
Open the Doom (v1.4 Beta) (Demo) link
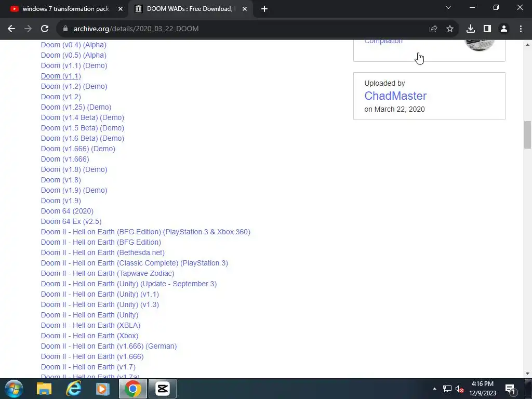pos(83,118)
